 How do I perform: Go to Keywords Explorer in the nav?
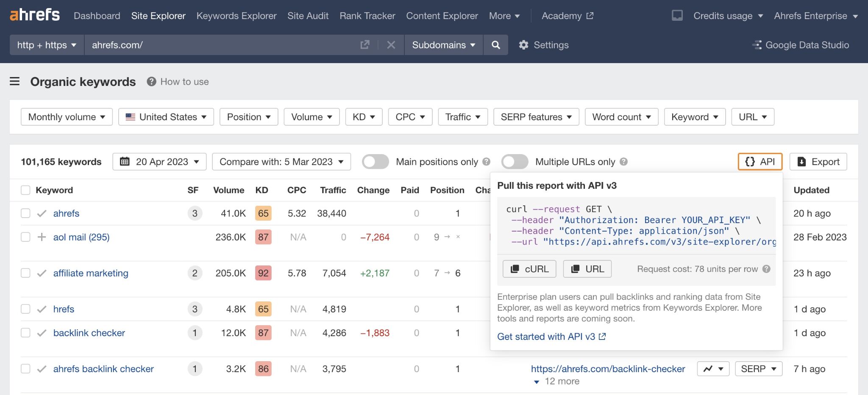tap(236, 16)
